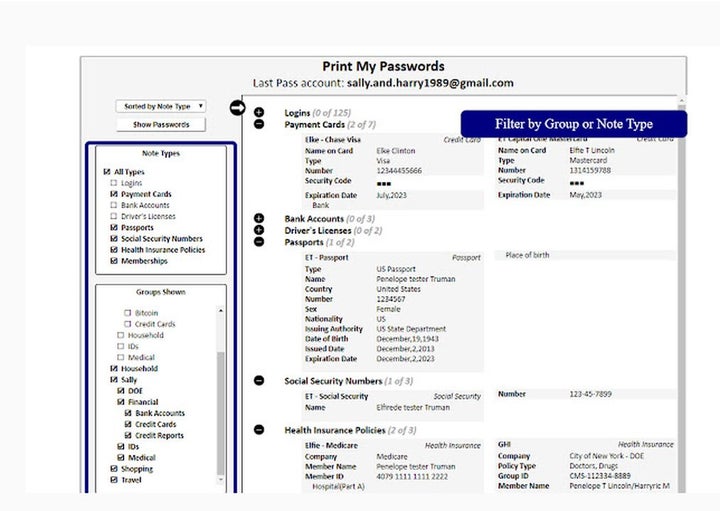Collapse the Health Insurance Policies section
This screenshot has height=511, width=720.
pyautogui.click(x=259, y=430)
